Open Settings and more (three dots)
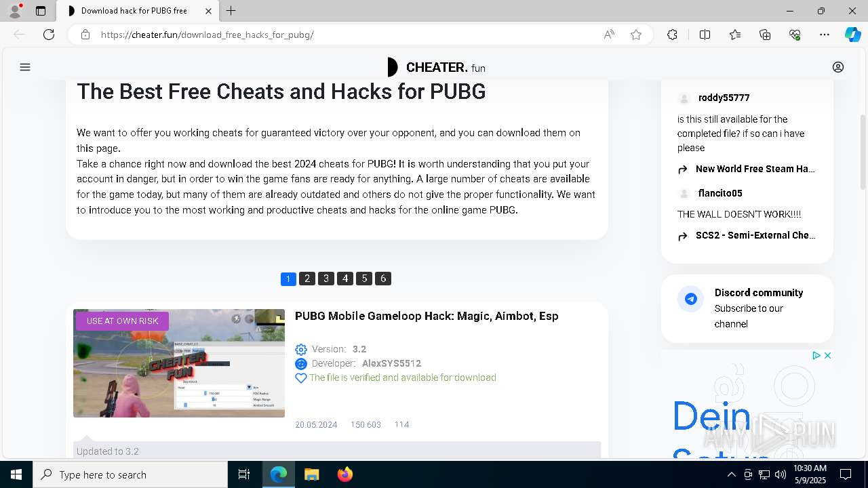 tap(825, 35)
